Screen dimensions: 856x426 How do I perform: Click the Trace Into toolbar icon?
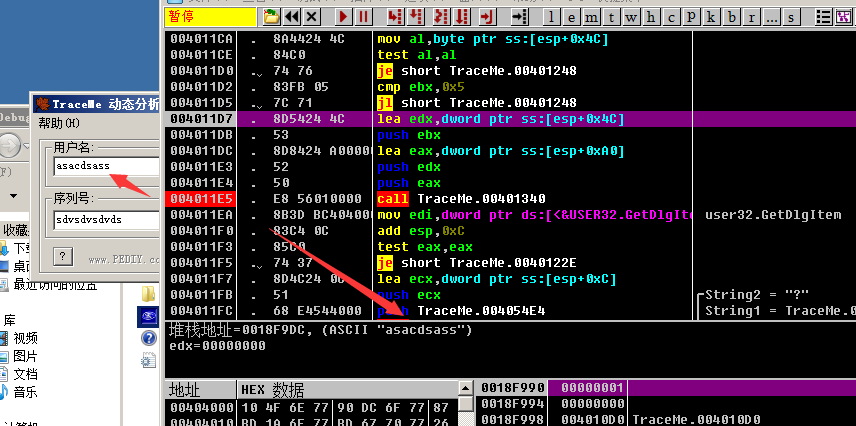coord(441,17)
